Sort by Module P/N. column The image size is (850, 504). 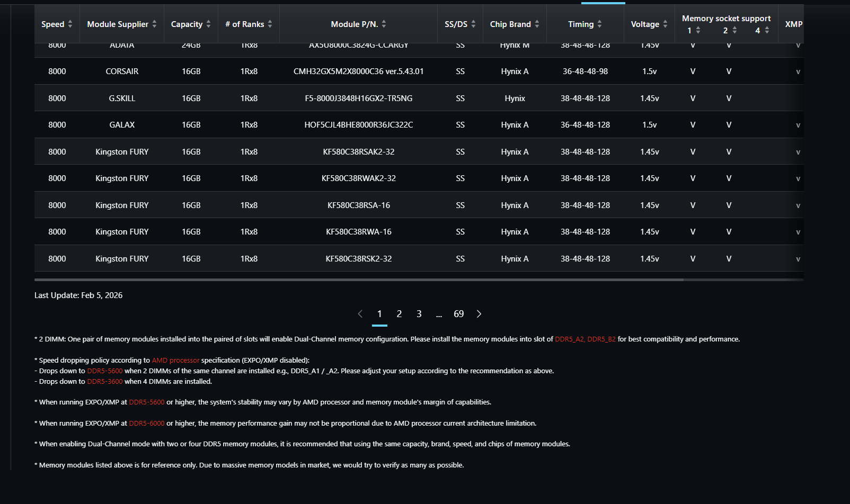point(384,24)
